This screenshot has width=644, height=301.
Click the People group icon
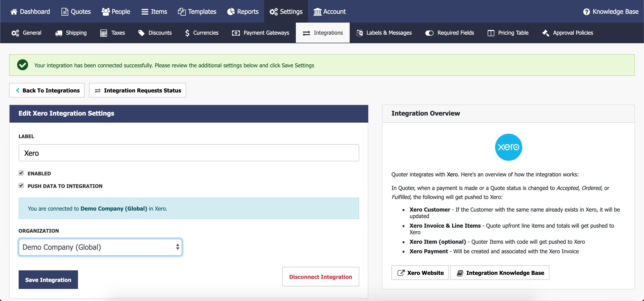[x=106, y=12]
